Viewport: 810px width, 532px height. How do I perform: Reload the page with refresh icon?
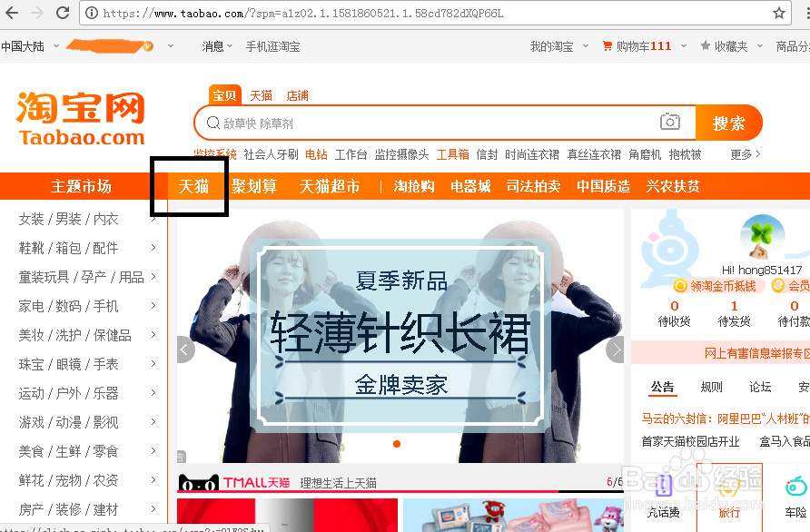(x=63, y=13)
